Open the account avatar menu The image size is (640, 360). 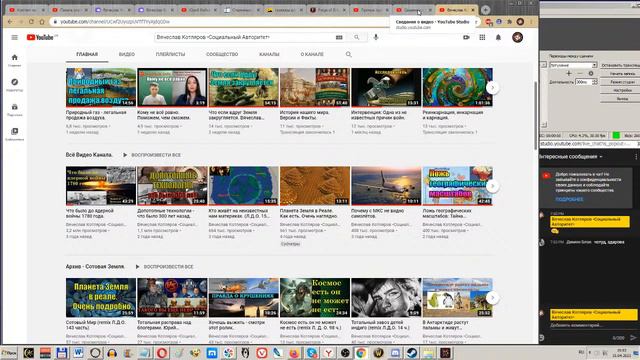point(518,38)
